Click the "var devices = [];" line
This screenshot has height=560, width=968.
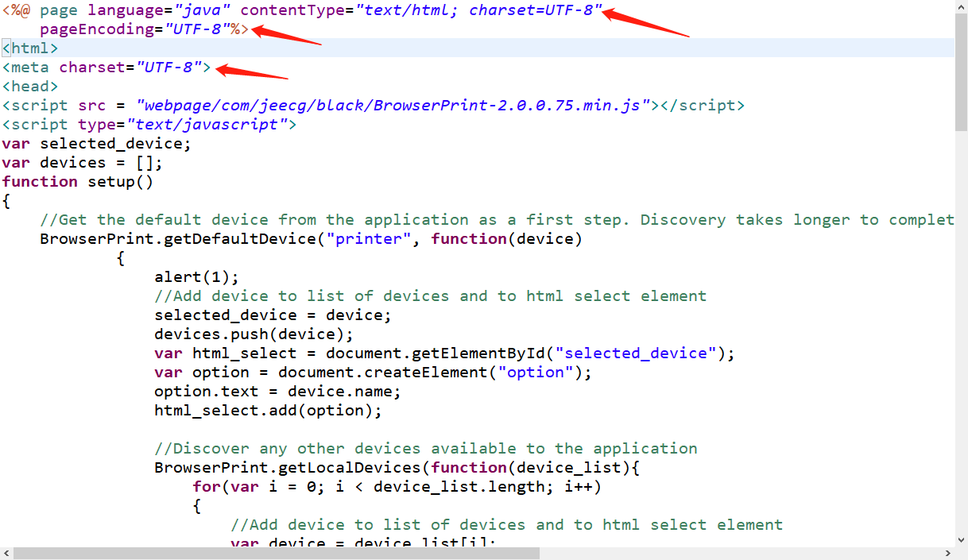pyautogui.click(x=83, y=163)
